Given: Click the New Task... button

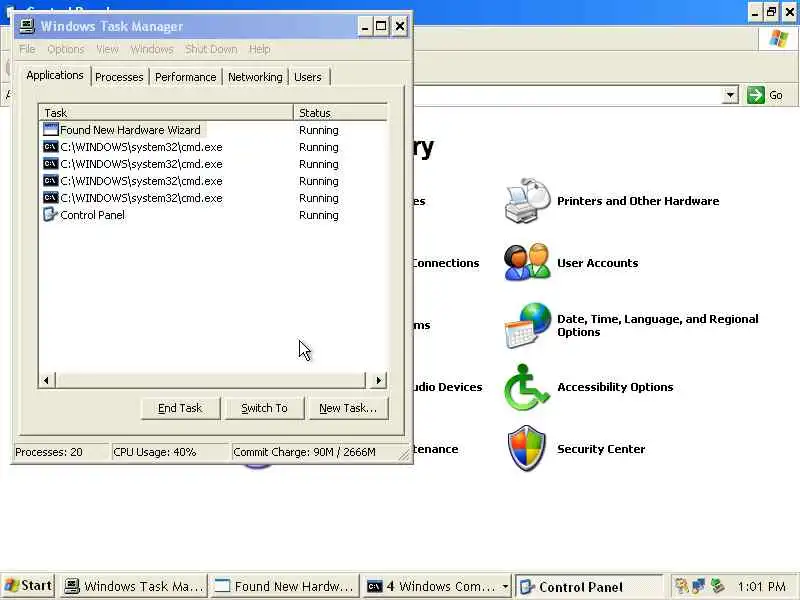Looking at the screenshot, I should (x=348, y=408).
